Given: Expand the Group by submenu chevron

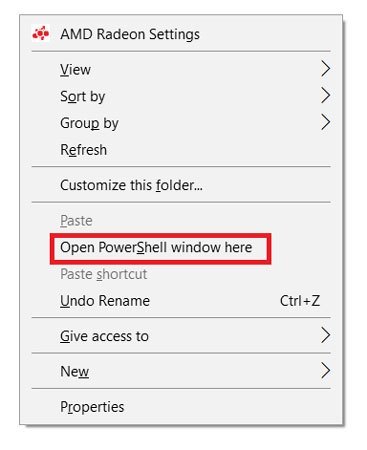Looking at the screenshot, I should tap(326, 122).
